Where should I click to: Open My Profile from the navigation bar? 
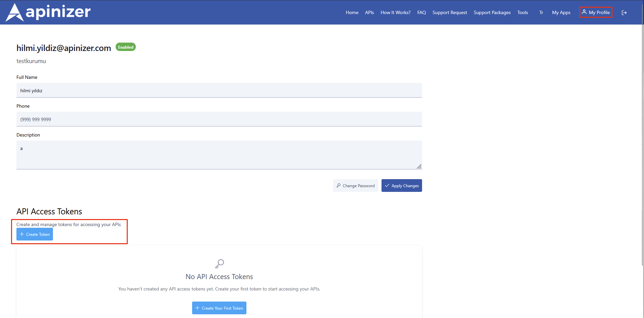click(x=596, y=12)
